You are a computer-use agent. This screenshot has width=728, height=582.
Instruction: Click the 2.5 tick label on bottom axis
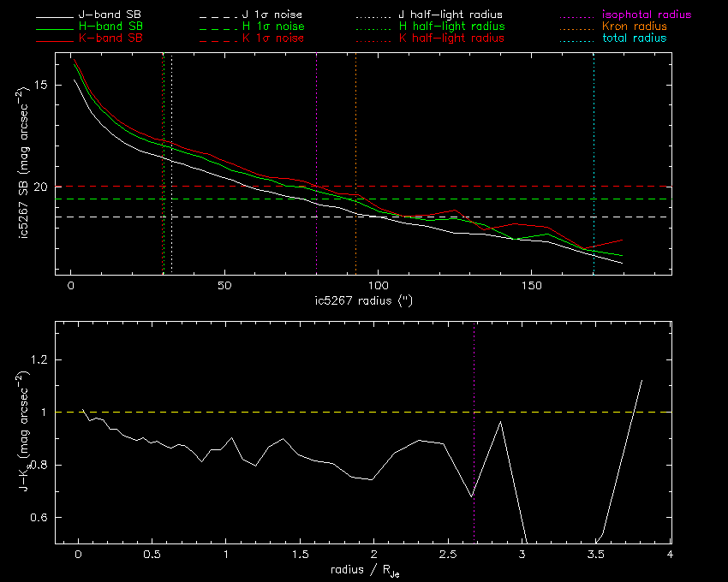click(x=447, y=555)
